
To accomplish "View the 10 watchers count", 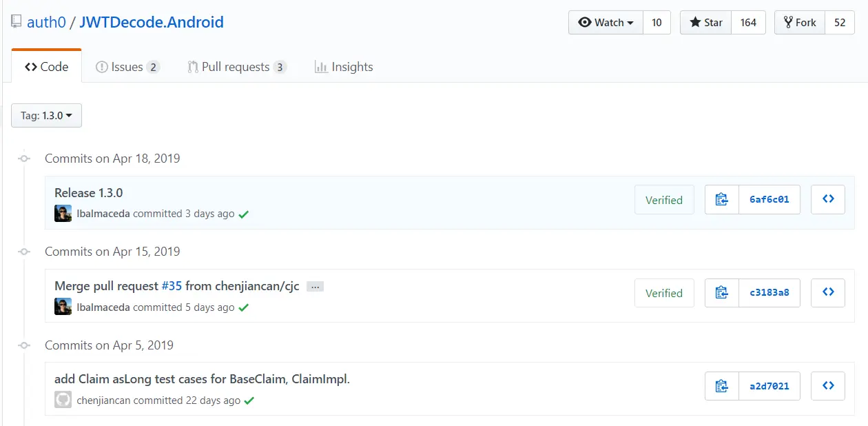I will tap(657, 22).
